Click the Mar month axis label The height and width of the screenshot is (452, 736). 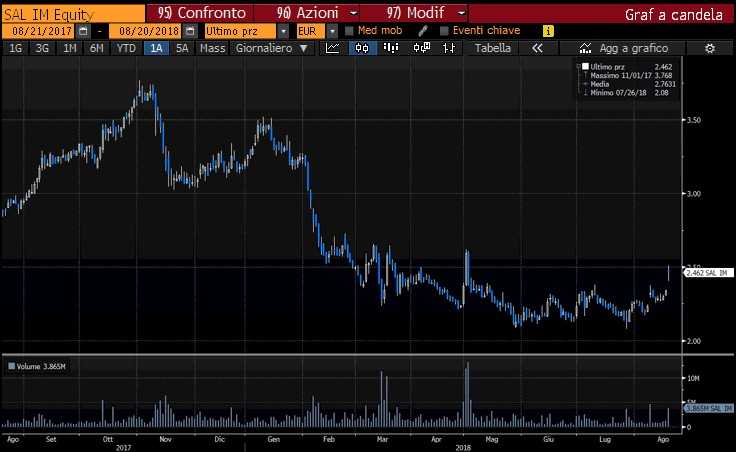pyautogui.click(x=383, y=439)
